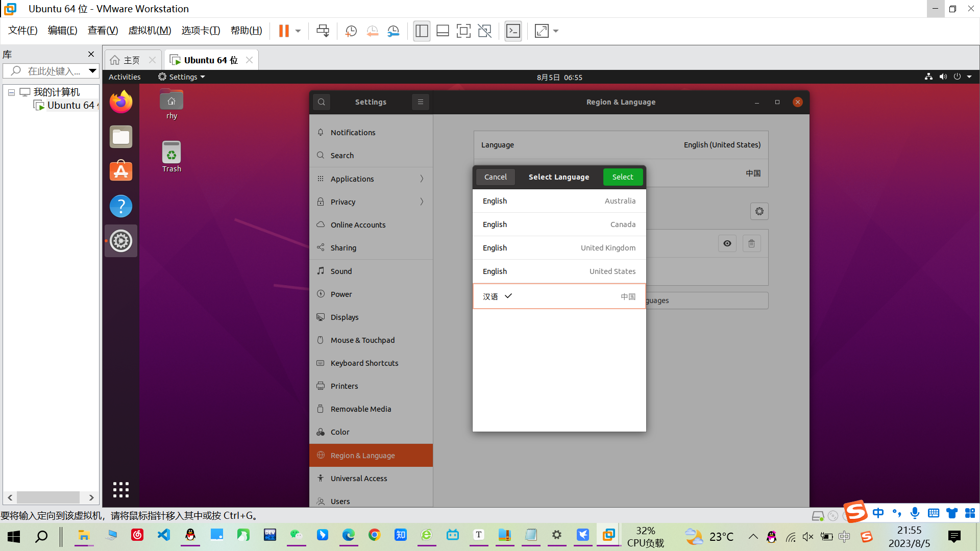Open the 查看(V) menu item
980x551 pixels.
[x=102, y=31]
